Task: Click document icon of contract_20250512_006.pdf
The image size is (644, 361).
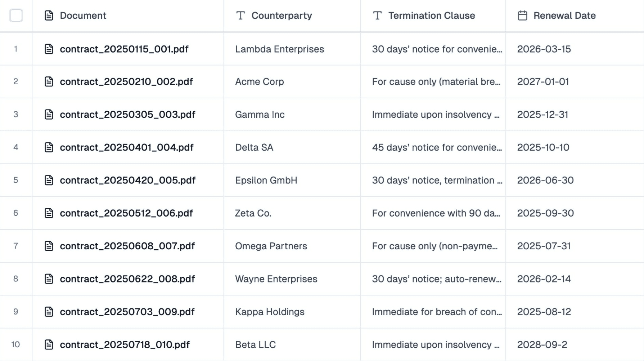Action: click(x=49, y=213)
